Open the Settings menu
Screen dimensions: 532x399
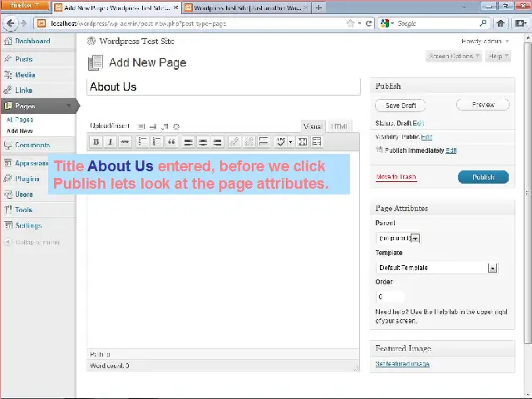pos(28,225)
